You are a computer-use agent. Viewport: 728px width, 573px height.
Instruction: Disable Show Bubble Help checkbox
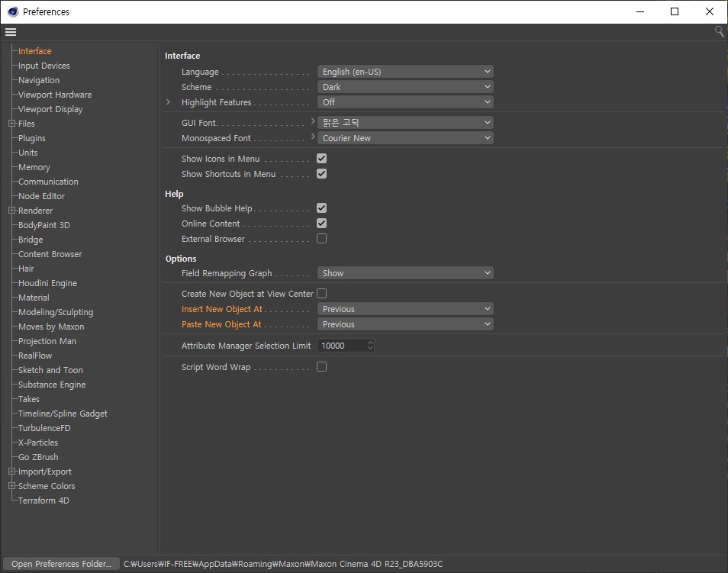(x=321, y=208)
